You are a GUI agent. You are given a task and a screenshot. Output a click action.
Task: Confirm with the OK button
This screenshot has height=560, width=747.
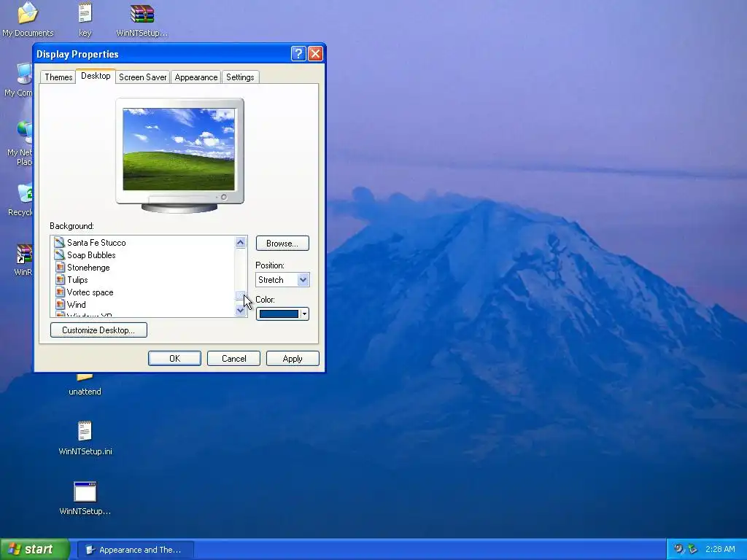point(174,359)
